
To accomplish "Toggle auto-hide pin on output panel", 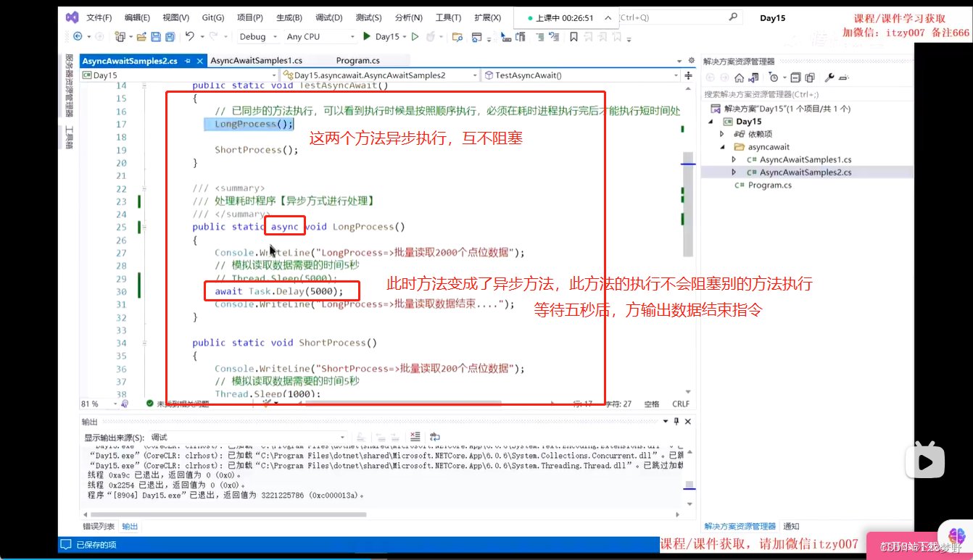I will (x=676, y=422).
